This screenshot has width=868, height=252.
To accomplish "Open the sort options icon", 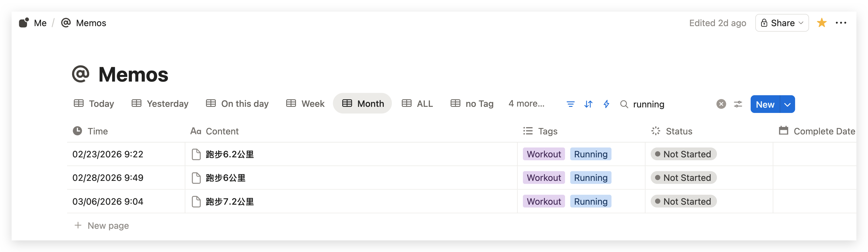I will pos(588,104).
